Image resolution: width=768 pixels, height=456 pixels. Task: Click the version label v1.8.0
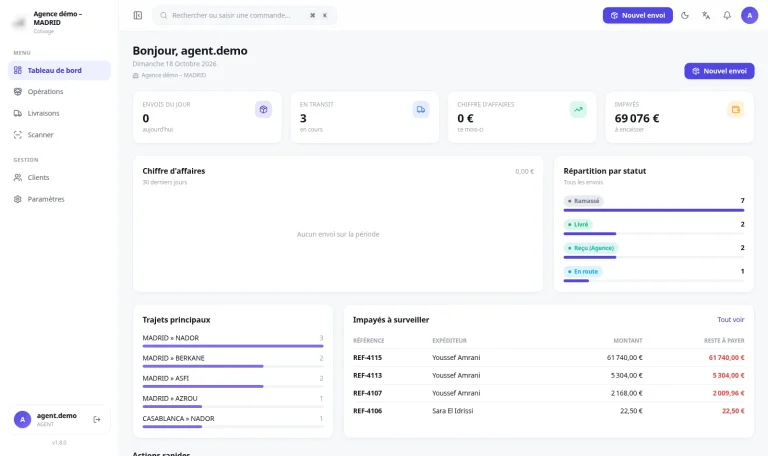pyautogui.click(x=59, y=442)
